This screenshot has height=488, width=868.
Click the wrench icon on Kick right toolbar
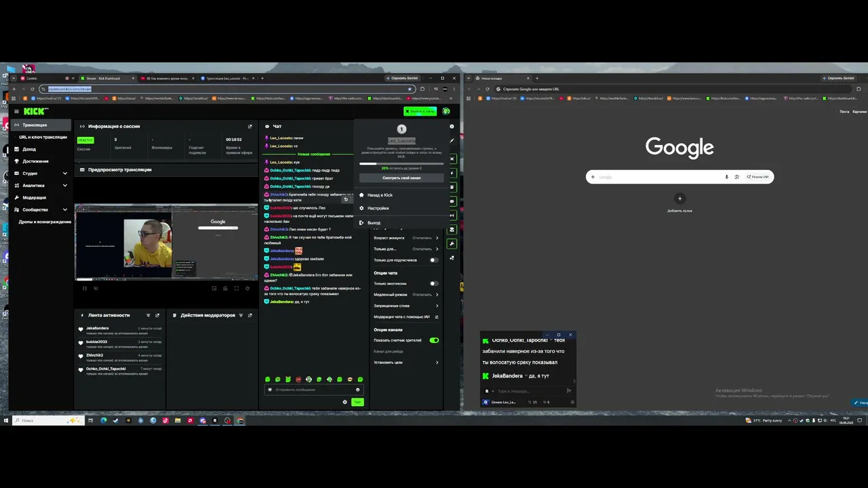pos(452,243)
